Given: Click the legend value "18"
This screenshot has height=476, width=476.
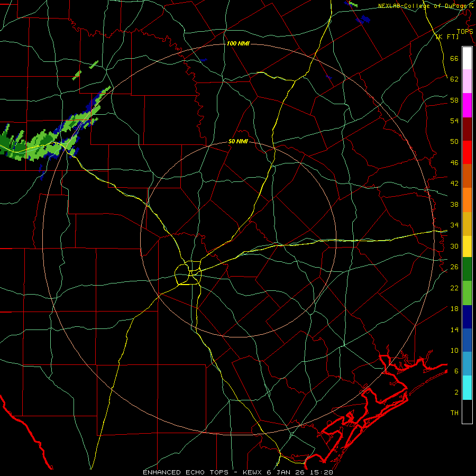Looking at the screenshot, I should 454,309.
